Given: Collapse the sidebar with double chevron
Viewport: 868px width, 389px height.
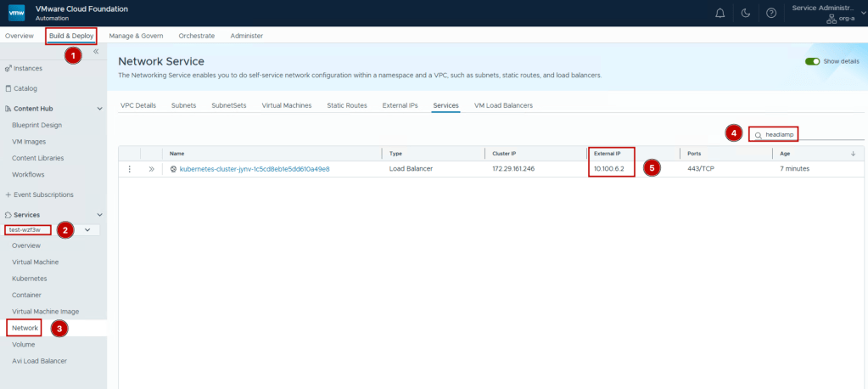Looking at the screenshot, I should pos(96,51).
